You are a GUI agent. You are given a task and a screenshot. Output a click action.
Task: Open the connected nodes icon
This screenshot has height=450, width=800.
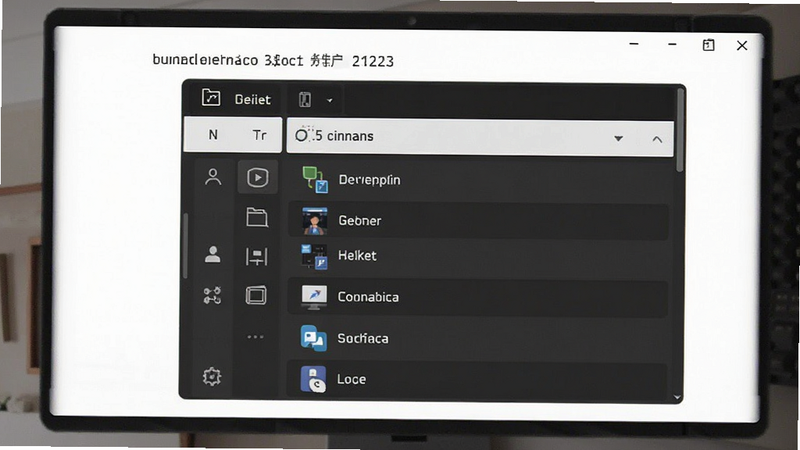tap(212, 295)
